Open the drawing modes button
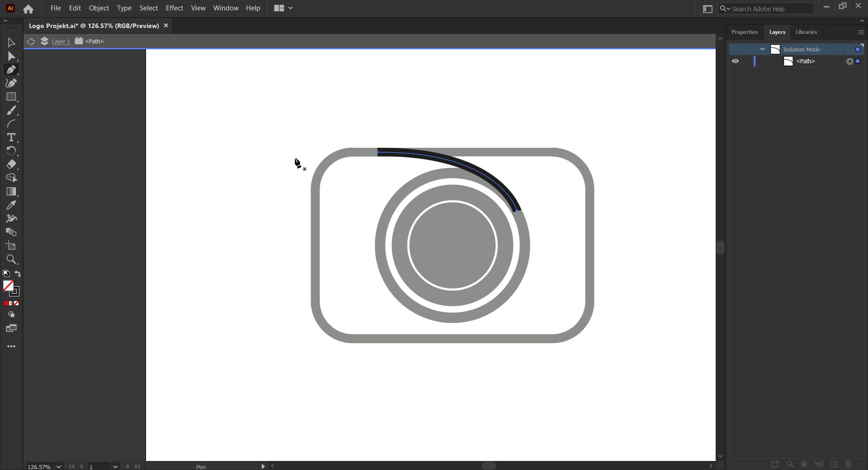This screenshot has width=868, height=470. (11, 315)
